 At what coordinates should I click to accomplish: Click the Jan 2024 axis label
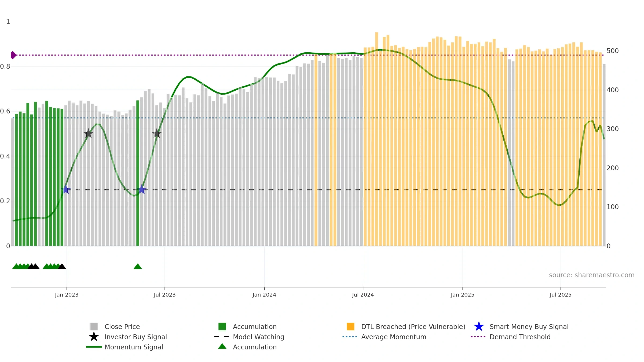pos(264,295)
